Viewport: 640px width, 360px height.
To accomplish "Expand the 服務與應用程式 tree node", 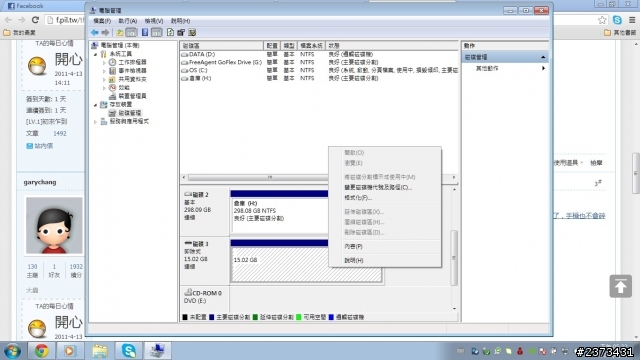I will coord(96,122).
